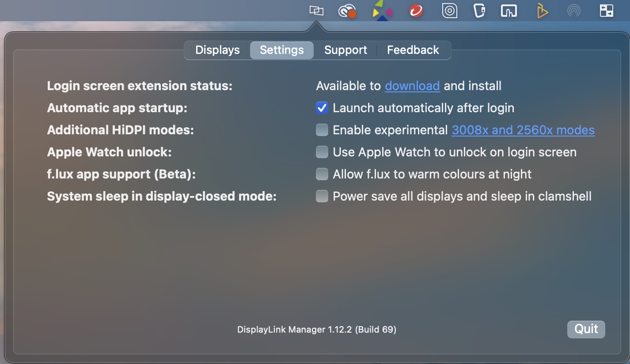Open the 3008x and 2560x modes link

523,130
